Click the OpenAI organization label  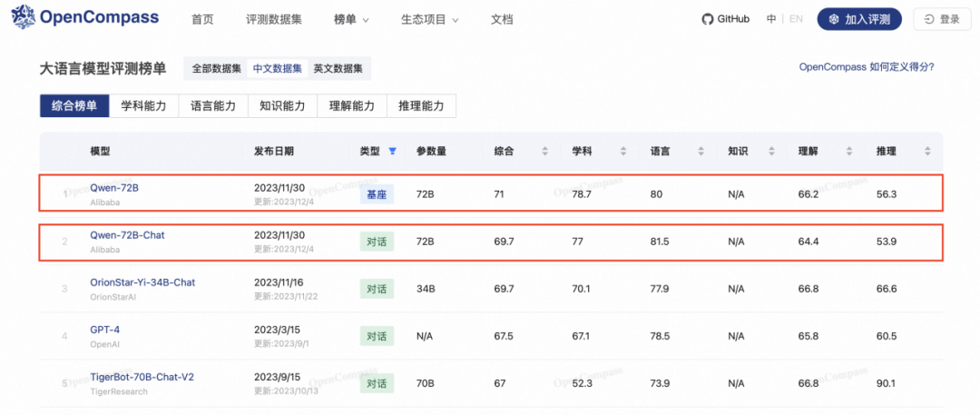105,344
